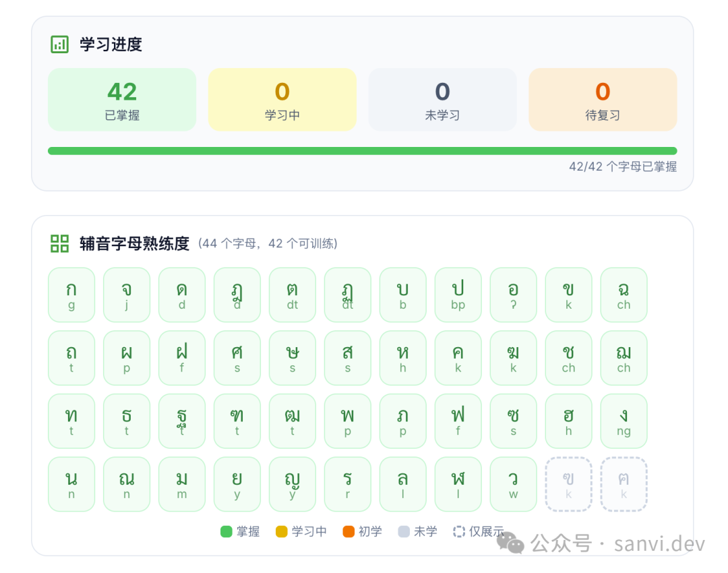Click the yellow dot icon for 学习中 legend
Image resolution: width=728 pixels, height=573 pixels.
281,531
